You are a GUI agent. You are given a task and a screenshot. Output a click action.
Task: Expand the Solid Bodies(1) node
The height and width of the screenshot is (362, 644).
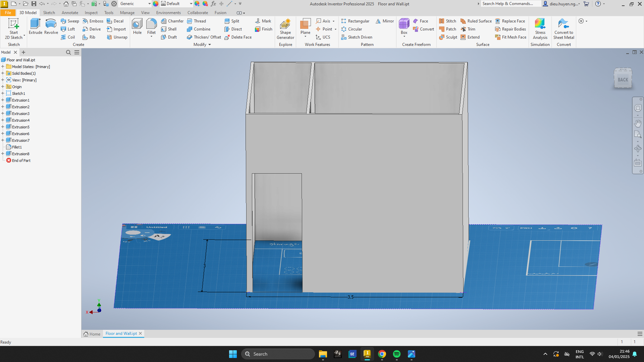(x=3, y=73)
